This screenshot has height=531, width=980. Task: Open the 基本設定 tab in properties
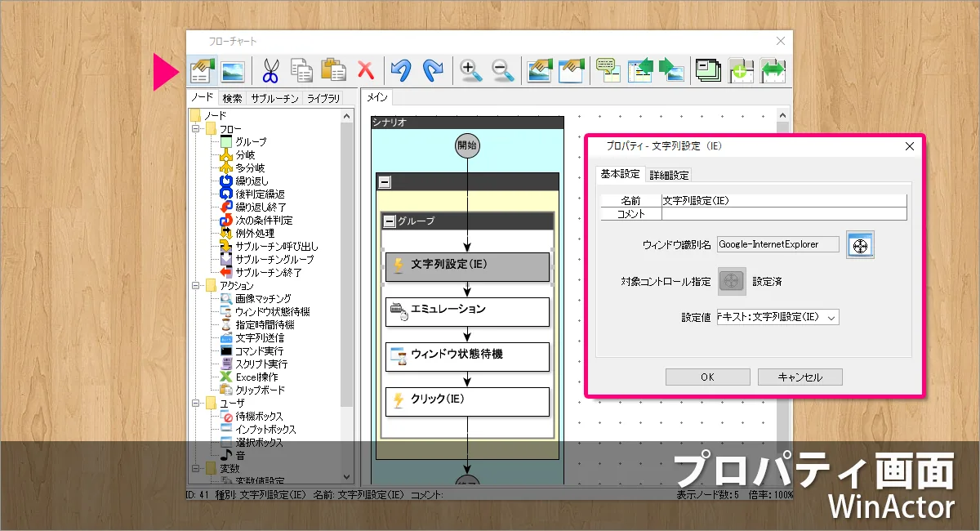(x=621, y=173)
